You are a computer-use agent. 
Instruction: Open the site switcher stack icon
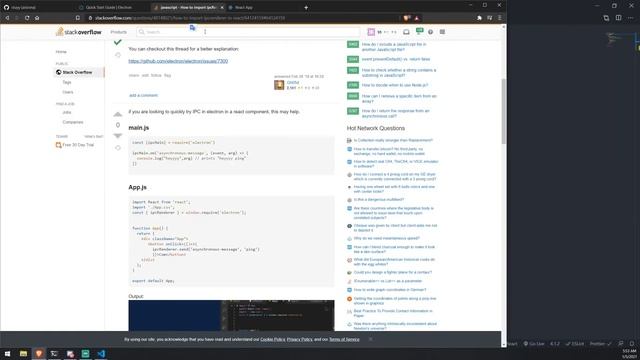pyautogui.click(x=442, y=32)
